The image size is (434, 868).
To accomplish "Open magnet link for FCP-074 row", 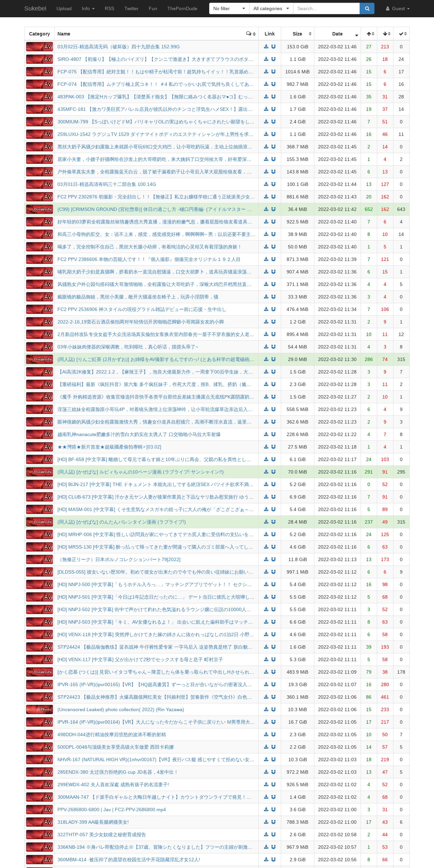I will coord(273,84).
